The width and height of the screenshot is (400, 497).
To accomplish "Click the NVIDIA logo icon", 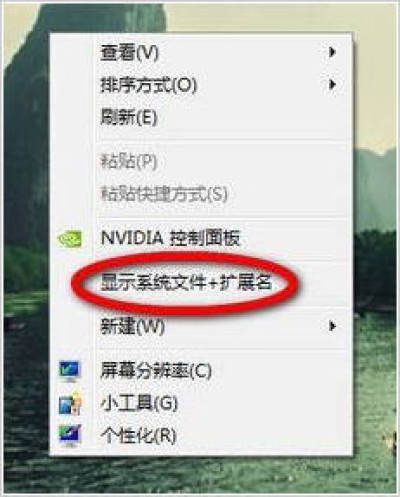I will [70, 239].
